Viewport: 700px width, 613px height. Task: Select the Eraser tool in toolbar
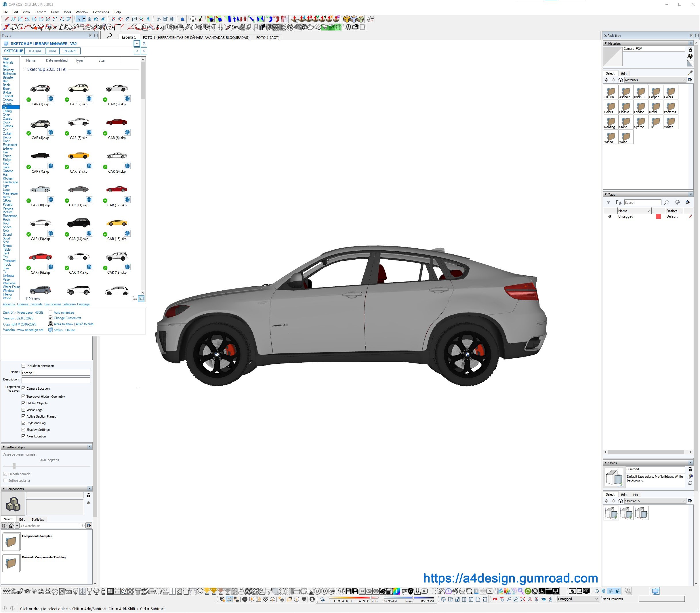pyautogui.click(x=103, y=19)
